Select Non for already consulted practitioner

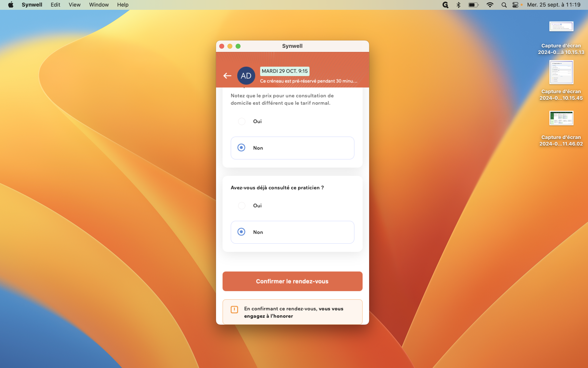point(292,232)
